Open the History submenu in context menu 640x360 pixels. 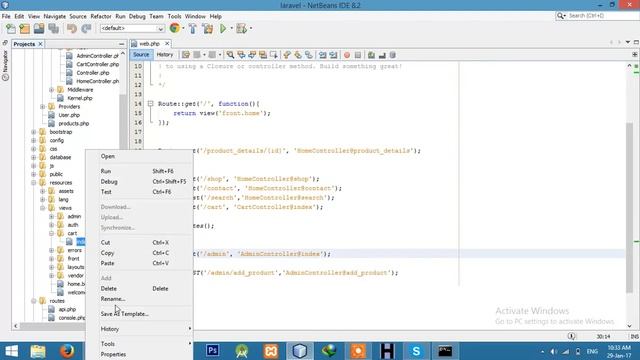click(x=139, y=329)
